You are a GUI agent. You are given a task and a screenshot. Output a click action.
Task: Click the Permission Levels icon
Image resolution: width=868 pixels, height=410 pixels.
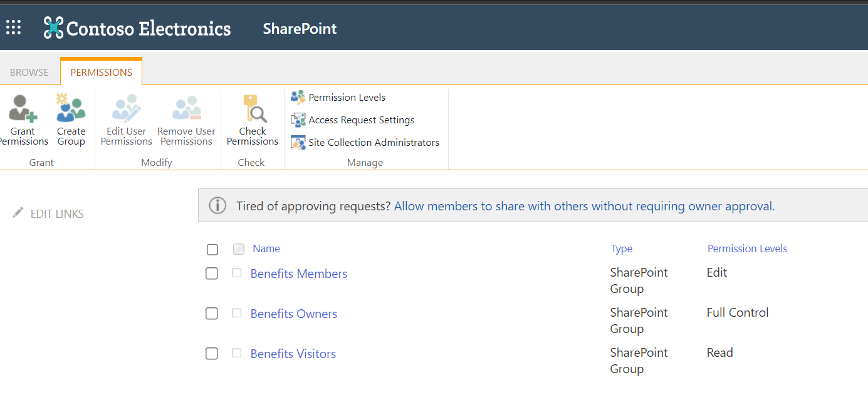pos(298,97)
